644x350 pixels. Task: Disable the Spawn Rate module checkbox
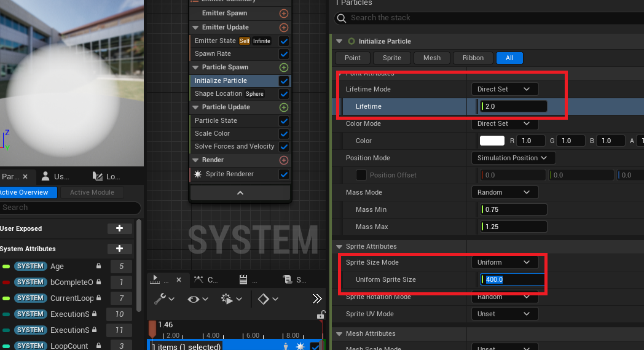pos(284,54)
